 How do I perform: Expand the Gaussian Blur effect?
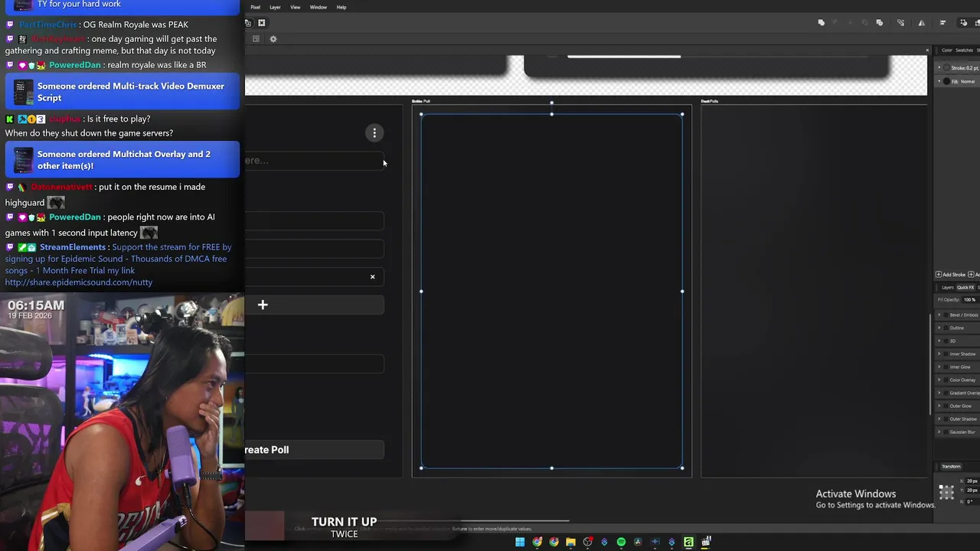(x=939, y=432)
